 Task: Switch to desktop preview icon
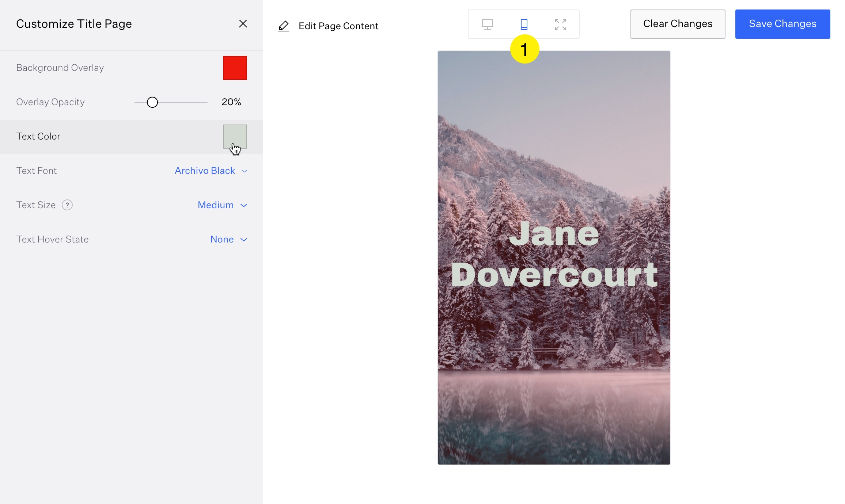[487, 24]
